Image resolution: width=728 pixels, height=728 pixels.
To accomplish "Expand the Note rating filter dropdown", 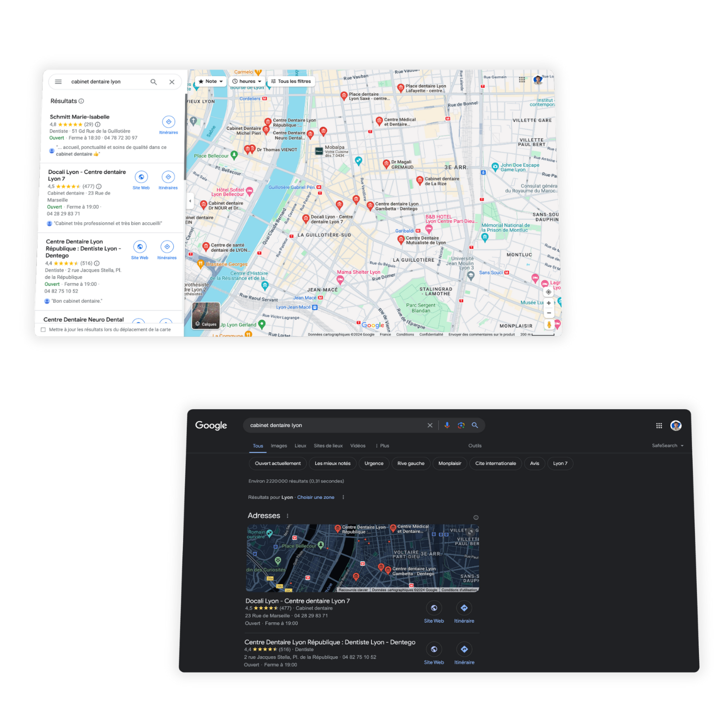I will (211, 81).
